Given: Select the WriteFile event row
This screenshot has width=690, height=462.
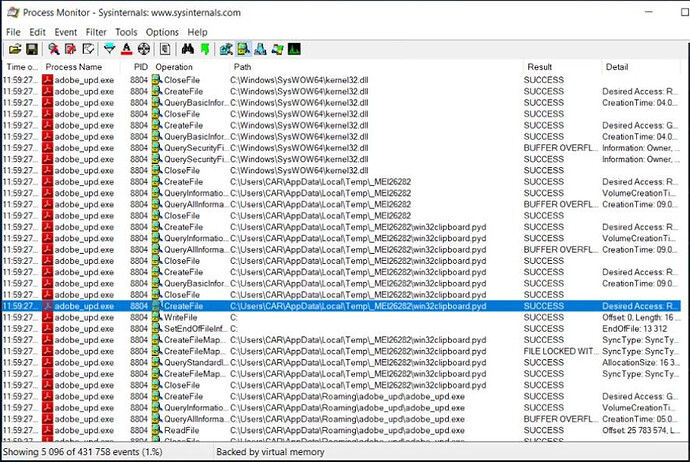Looking at the screenshot, I should [x=180, y=317].
